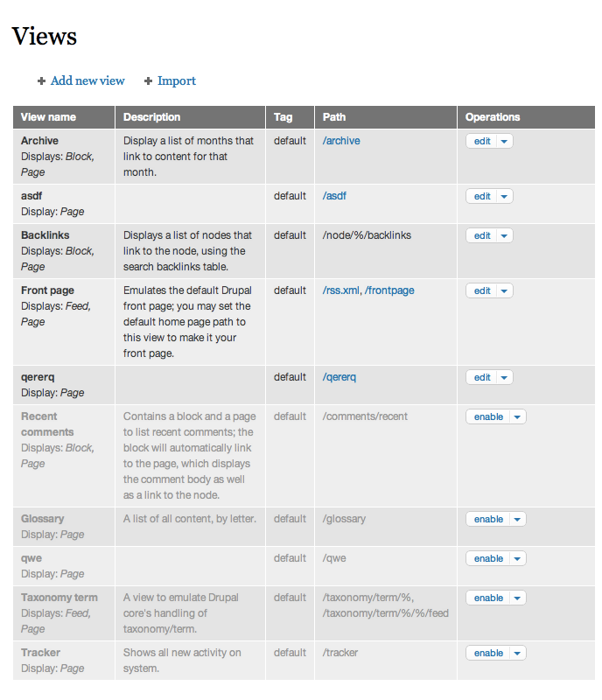The width and height of the screenshot is (602, 700).
Task: Expand Tracker operations dropdown arrow
Action: [x=517, y=653]
